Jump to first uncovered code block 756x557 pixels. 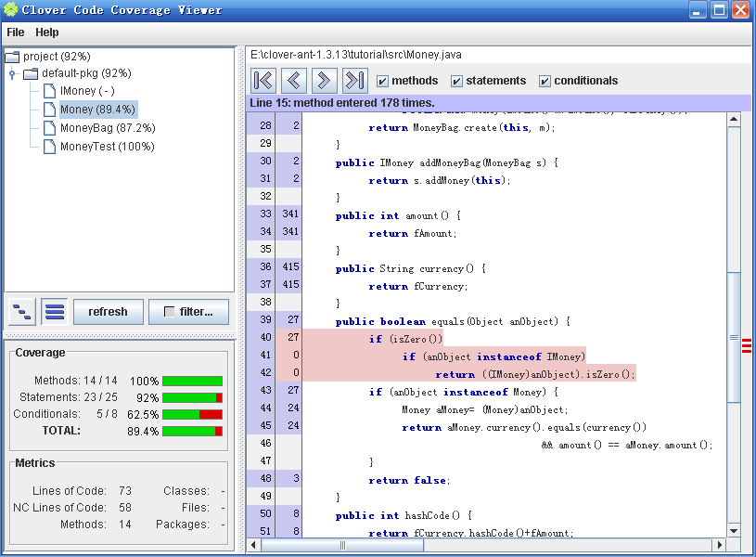tap(263, 80)
